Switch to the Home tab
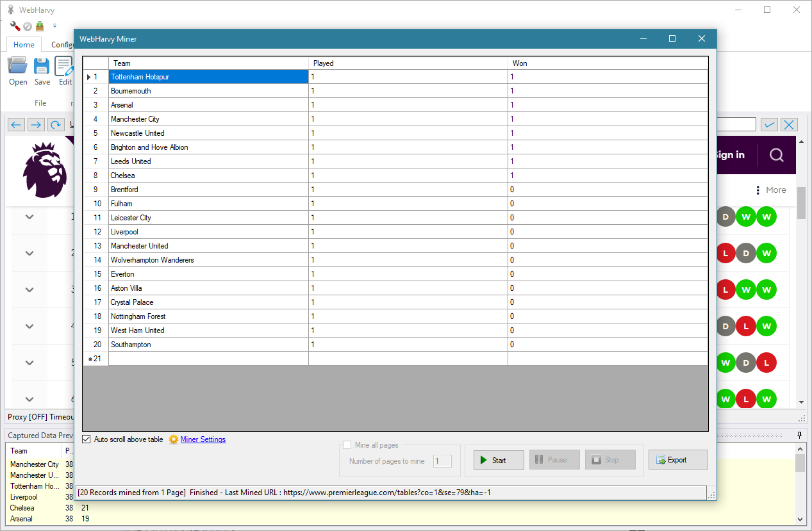 coord(23,44)
